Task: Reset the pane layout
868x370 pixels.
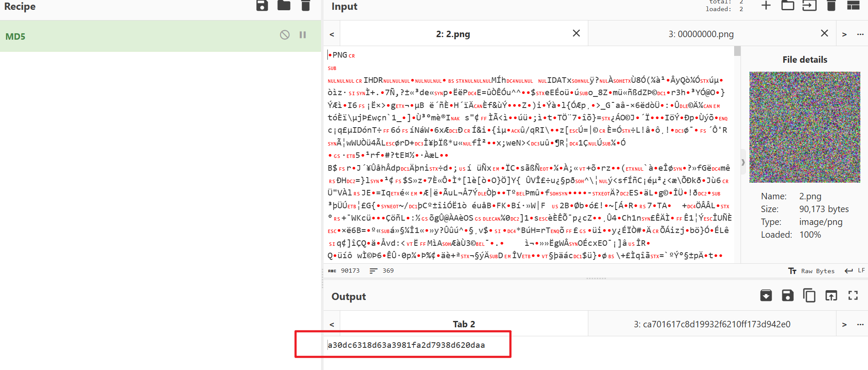Action: 853,6
